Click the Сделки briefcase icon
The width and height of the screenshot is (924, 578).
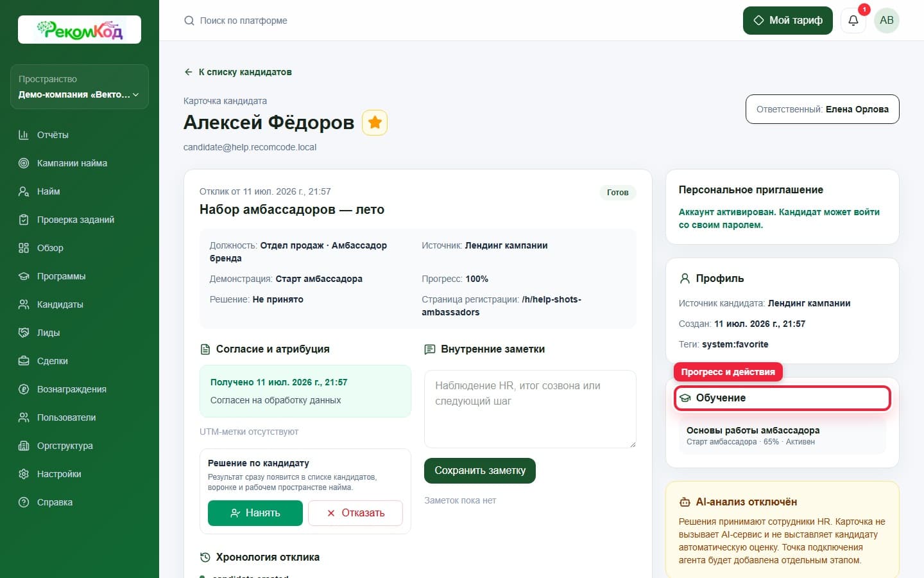(x=24, y=361)
